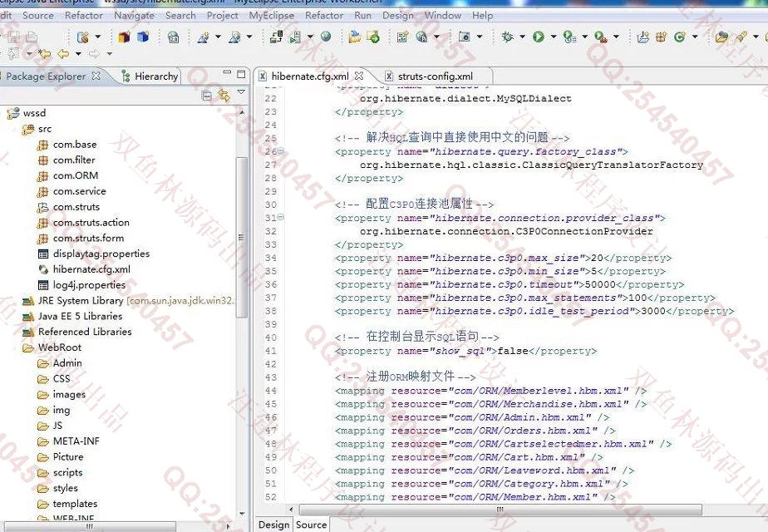The height and width of the screenshot is (532, 768).
Task: Click the Open Type folder icon
Action: (x=721, y=37)
